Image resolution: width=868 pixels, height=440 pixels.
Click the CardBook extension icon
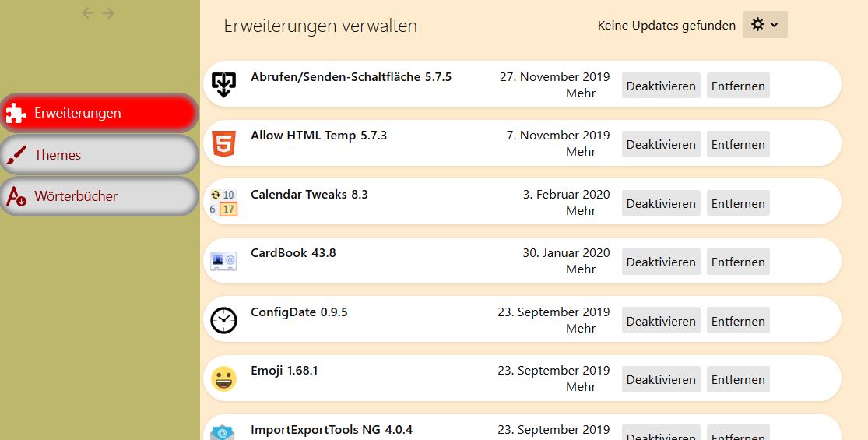223,262
